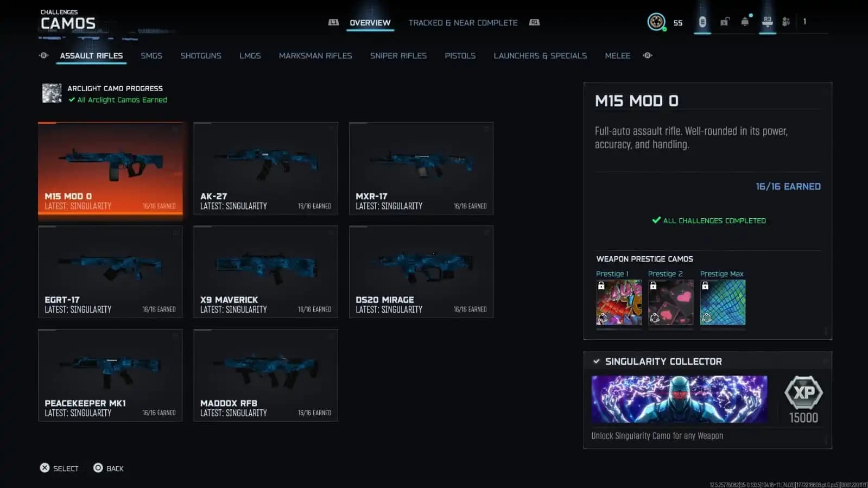
Task: Select the locked Prestige Max camo
Action: pyautogui.click(x=723, y=302)
